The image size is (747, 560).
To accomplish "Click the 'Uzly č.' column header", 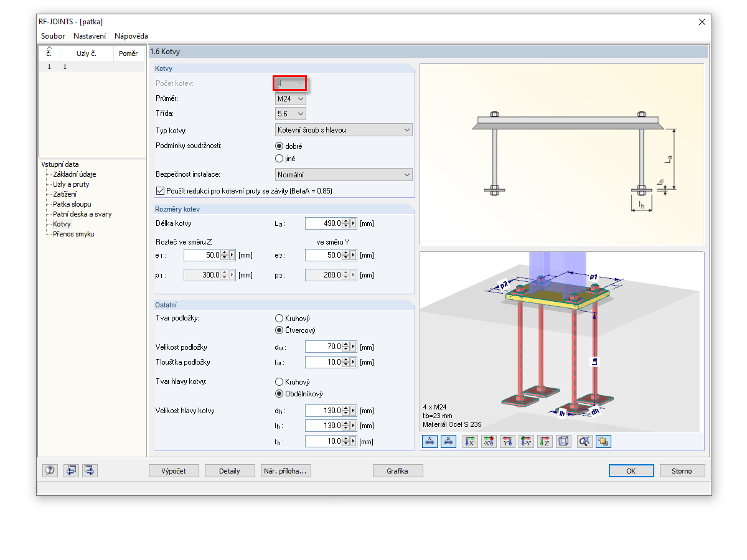I will pos(87,54).
